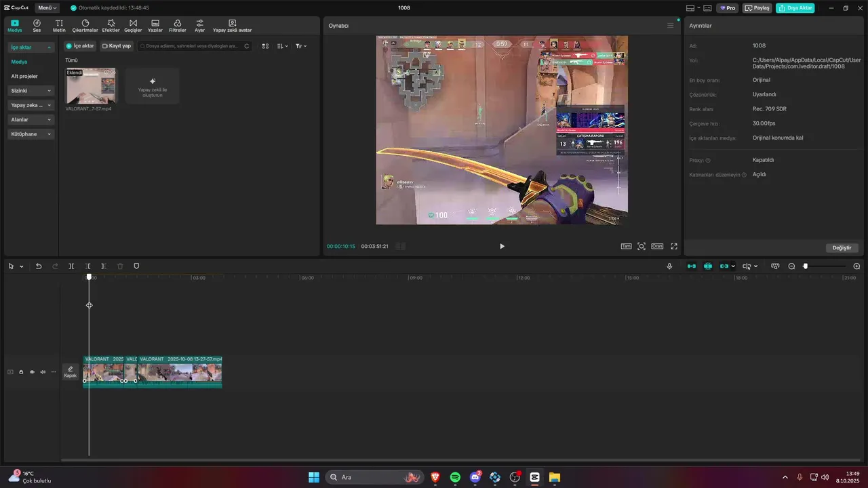The height and width of the screenshot is (488, 868).
Task: Hide the main track with eye icon
Action: point(32,372)
